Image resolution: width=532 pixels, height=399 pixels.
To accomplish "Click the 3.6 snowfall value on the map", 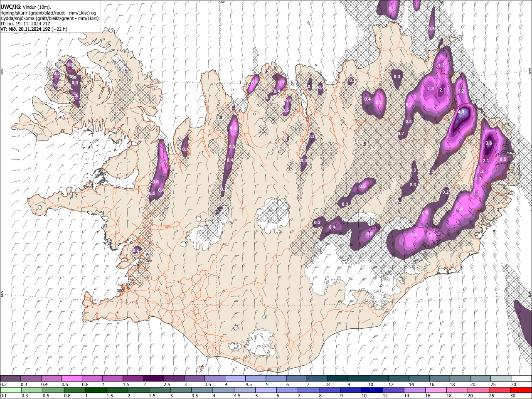I will point(489,143).
